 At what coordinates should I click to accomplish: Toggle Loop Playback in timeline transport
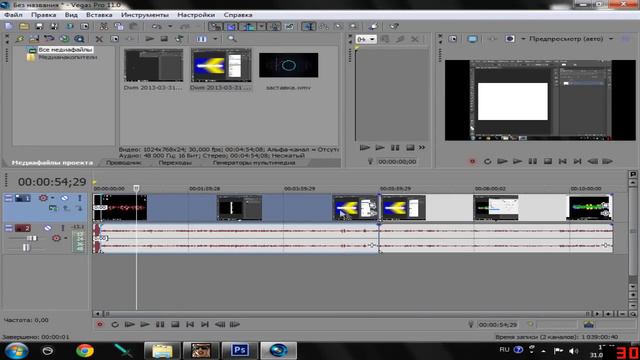coord(115,324)
